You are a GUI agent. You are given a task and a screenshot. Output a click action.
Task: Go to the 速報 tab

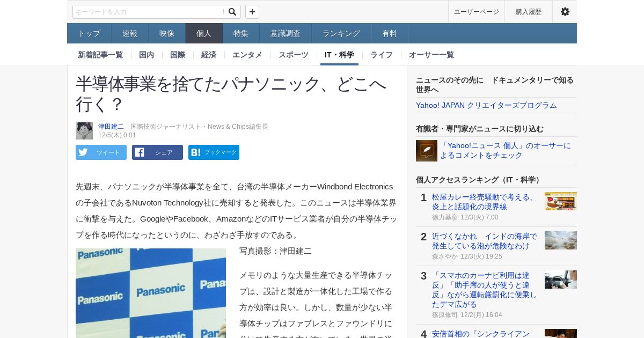130,33
